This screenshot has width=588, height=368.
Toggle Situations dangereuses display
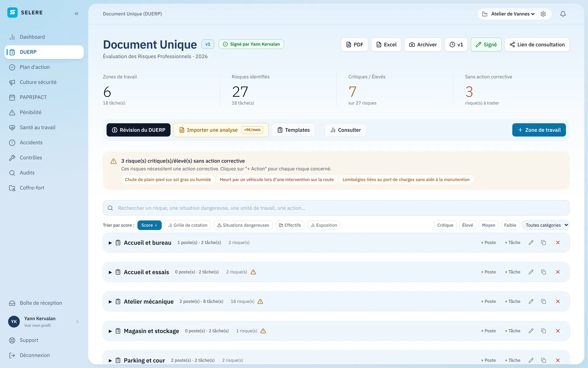click(243, 225)
